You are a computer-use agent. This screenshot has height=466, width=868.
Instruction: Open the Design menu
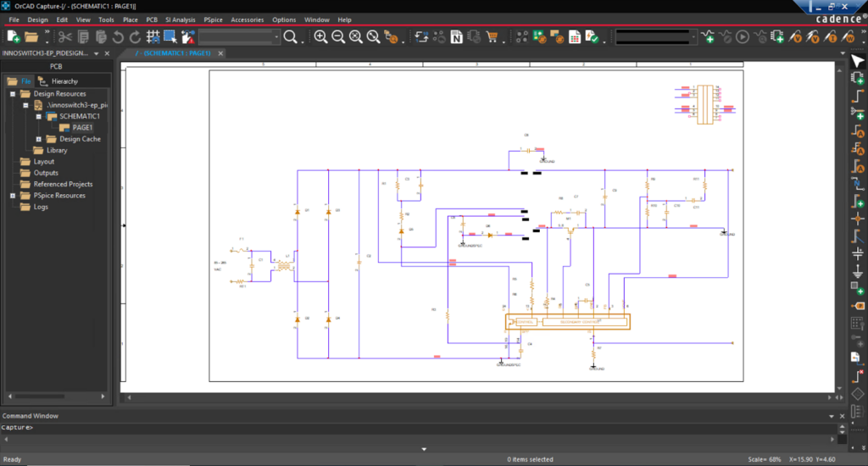click(x=37, y=20)
